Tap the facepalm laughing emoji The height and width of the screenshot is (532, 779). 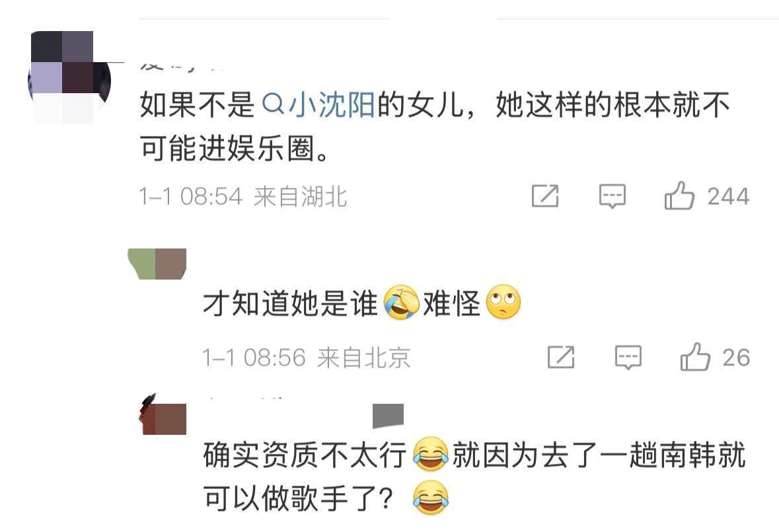(402, 303)
